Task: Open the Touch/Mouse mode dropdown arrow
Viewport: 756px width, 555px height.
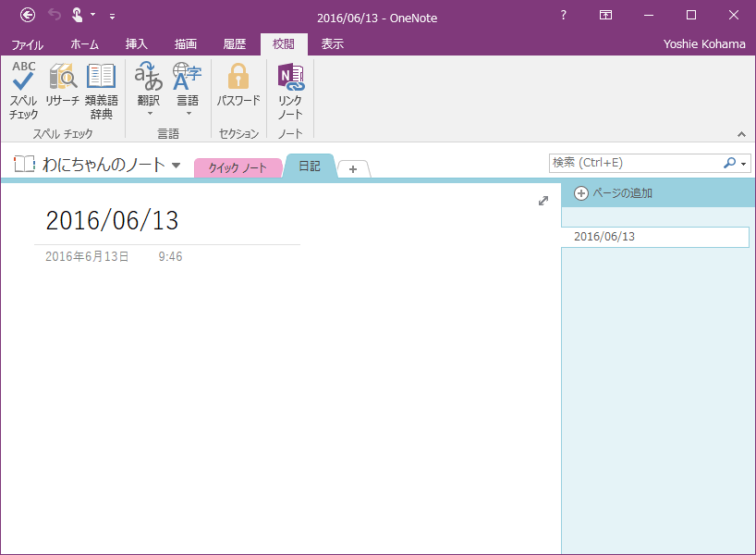Action: pyautogui.click(x=93, y=15)
